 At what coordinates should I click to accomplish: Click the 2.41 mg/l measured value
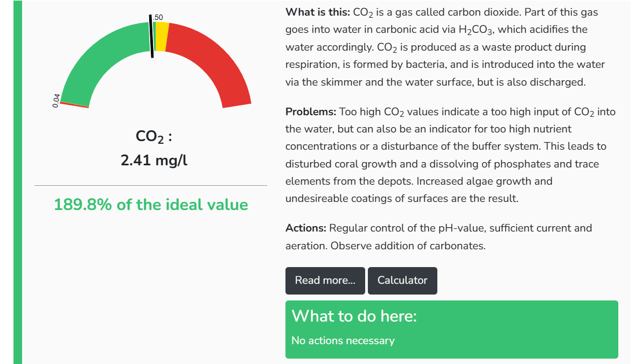(x=154, y=160)
